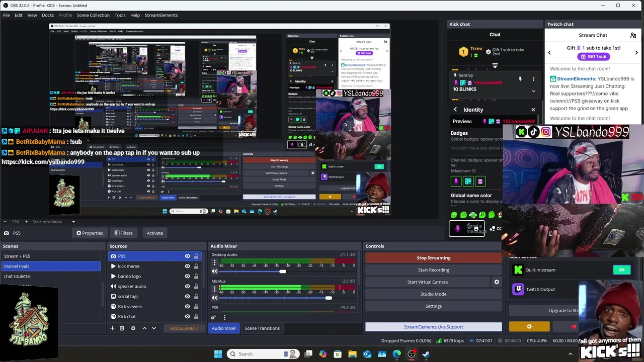644x362 pixels.
Task: Open Microsoft Edge from the taskbar
Action: tap(396, 354)
